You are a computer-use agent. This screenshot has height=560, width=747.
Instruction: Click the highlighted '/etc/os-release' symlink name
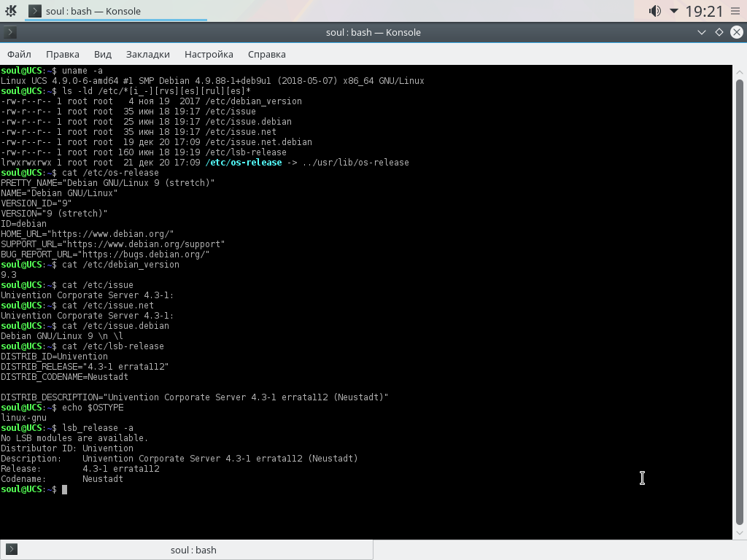point(244,163)
